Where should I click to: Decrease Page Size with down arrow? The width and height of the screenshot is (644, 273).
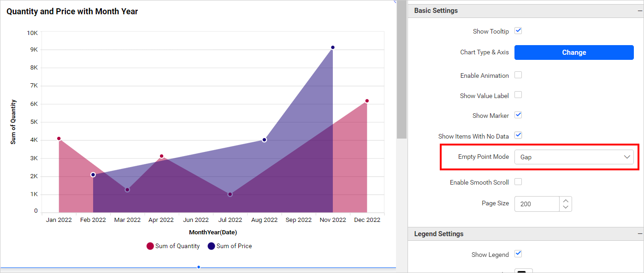566,208
